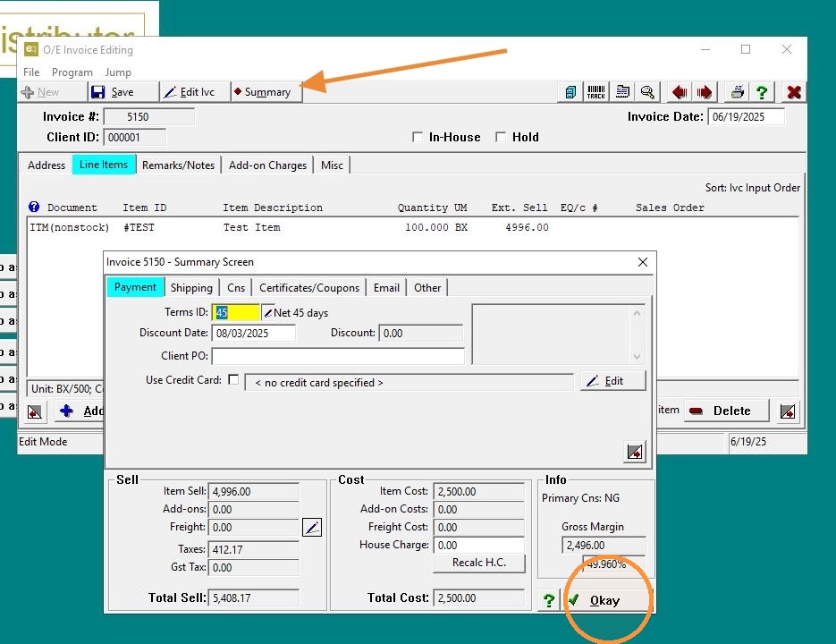The image size is (836, 644).
Task: Open the Other tab
Action: 427,288
